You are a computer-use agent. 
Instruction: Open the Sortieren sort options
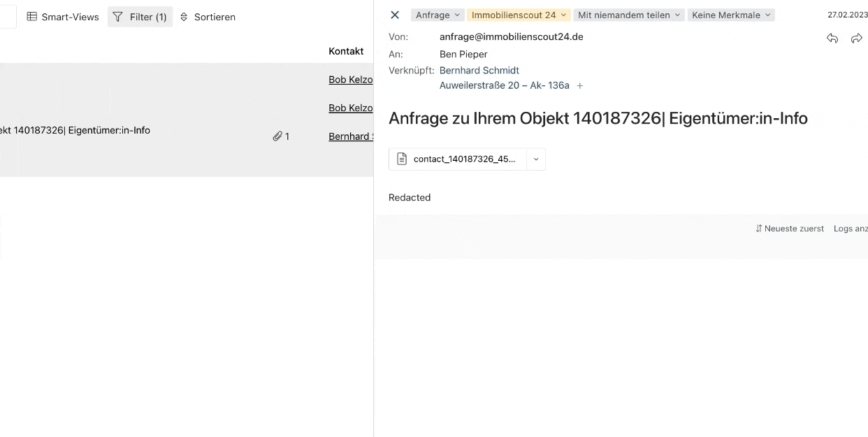tap(208, 17)
